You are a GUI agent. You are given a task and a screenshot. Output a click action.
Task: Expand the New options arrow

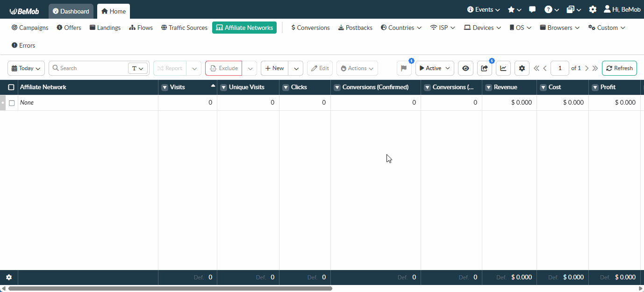(296, 68)
